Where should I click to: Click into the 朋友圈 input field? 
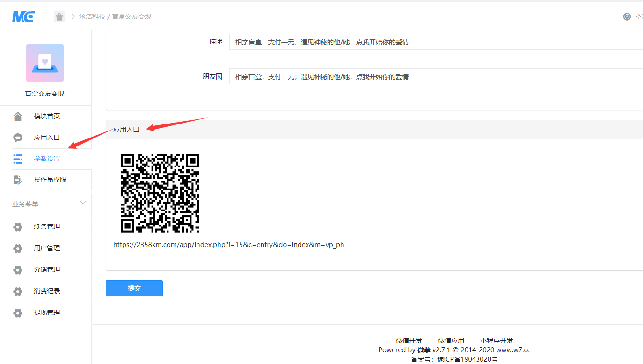coord(436,76)
